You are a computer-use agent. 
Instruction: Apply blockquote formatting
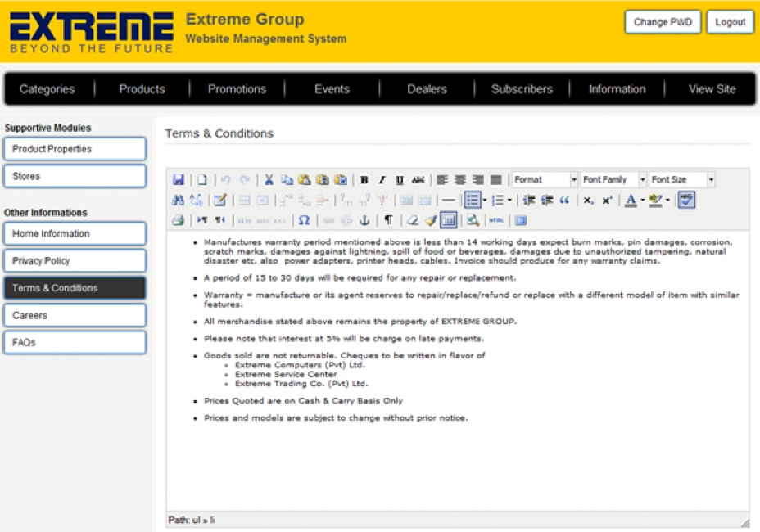click(564, 200)
